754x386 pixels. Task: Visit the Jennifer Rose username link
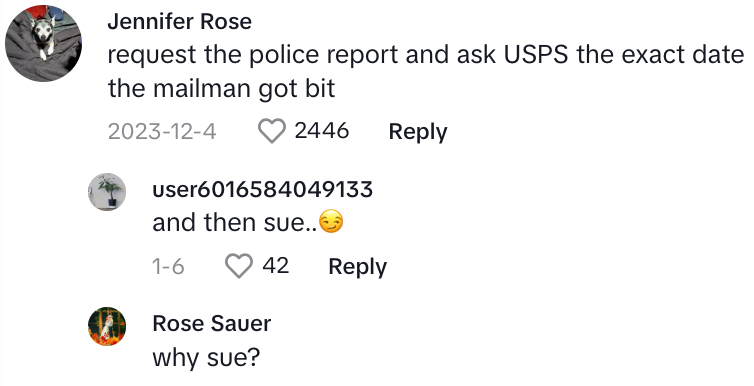click(179, 22)
